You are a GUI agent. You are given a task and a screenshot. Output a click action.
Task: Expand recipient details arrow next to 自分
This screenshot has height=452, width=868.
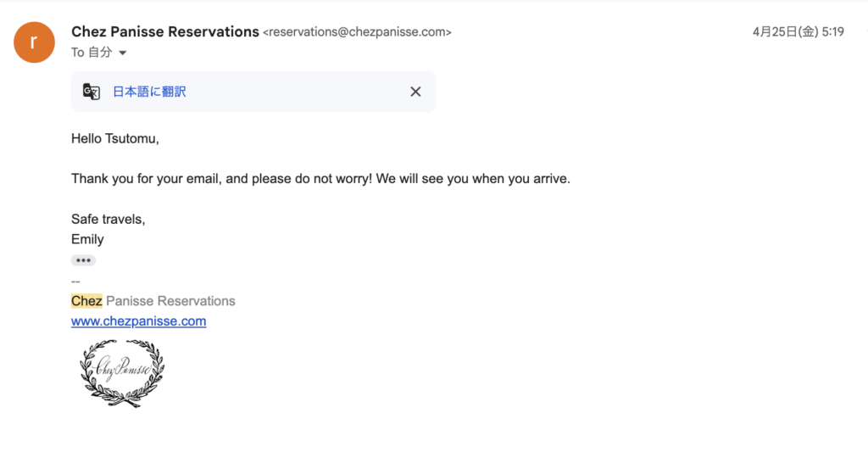[x=123, y=53]
